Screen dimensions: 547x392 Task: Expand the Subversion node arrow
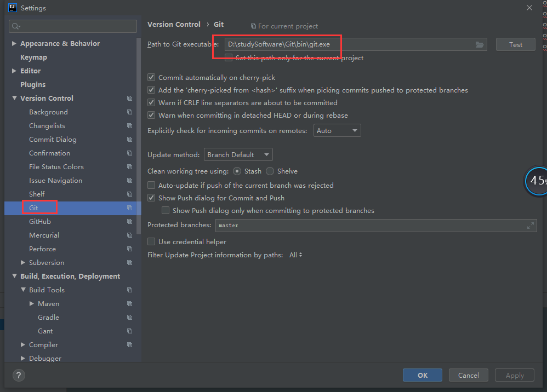tap(23, 262)
